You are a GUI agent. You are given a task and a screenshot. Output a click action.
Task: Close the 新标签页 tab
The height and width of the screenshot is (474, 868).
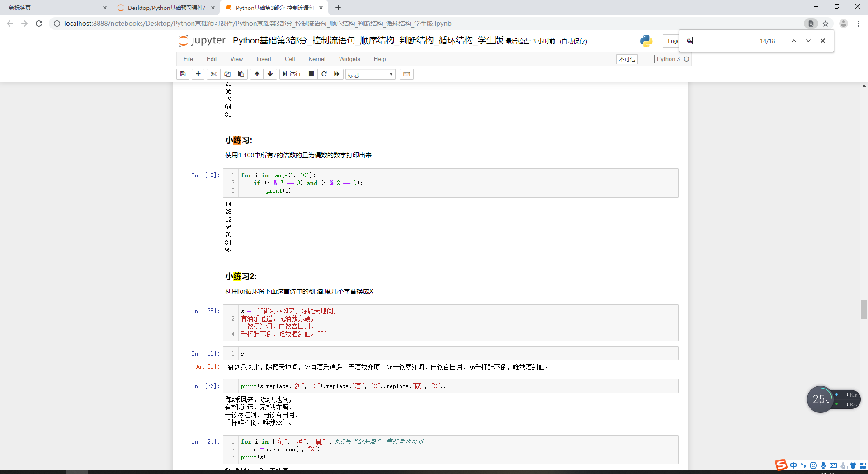pos(105,8)
